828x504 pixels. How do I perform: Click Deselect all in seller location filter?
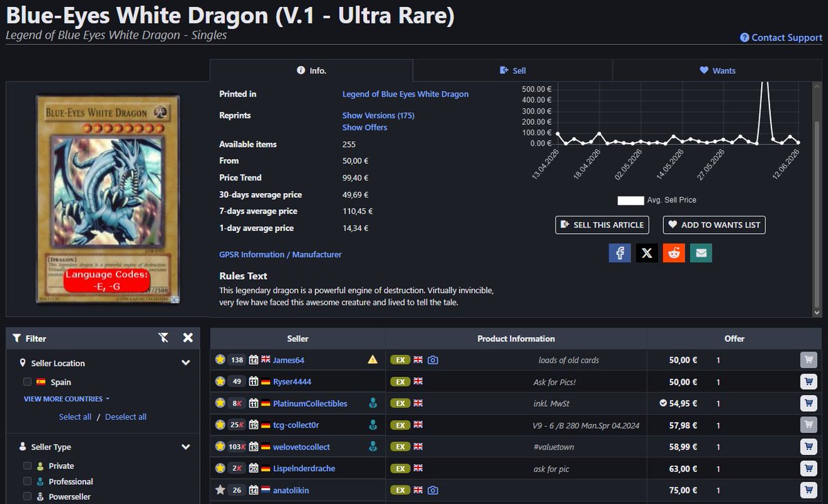coord(126,417)
